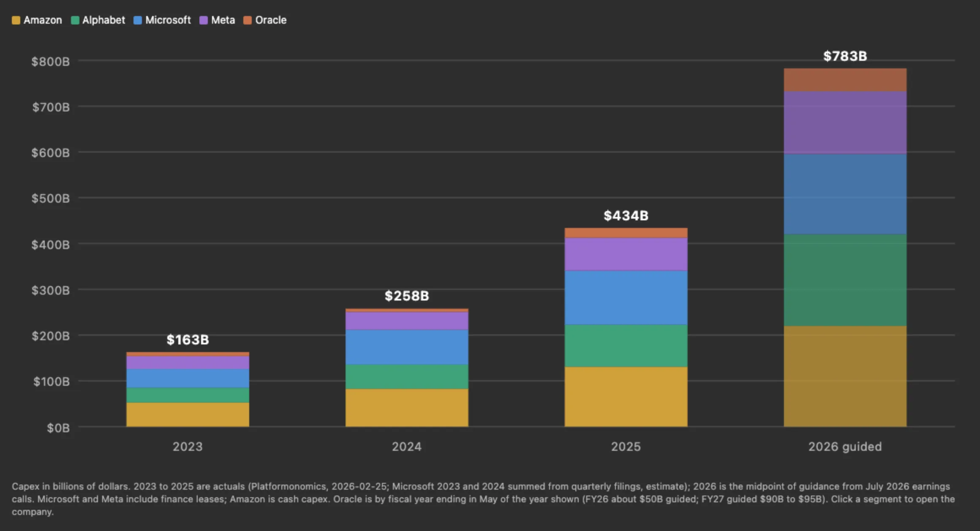This screenshot has height=531, width=980.
Task: Click the $0B y-axis label
Action: tap(58, 428)
